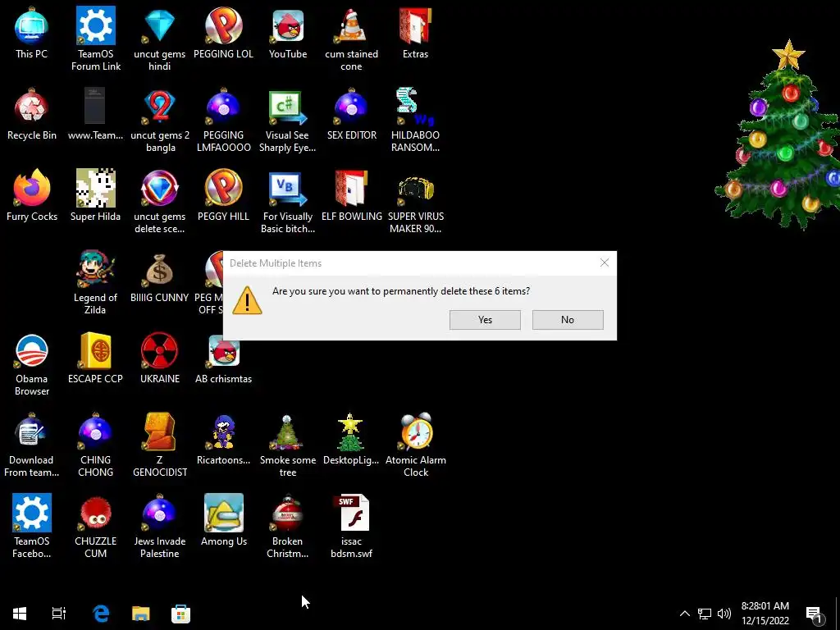Select the AB crhismtas icon
Image resolution: width=840 pixels, height=630 pixels.
pos(223,358)
